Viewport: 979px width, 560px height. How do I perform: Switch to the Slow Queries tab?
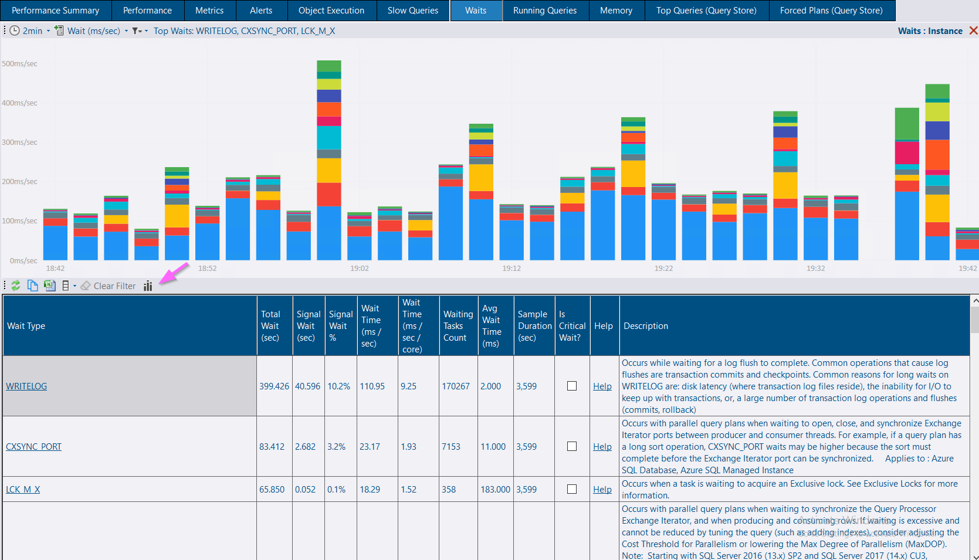(x=412, y=11)
